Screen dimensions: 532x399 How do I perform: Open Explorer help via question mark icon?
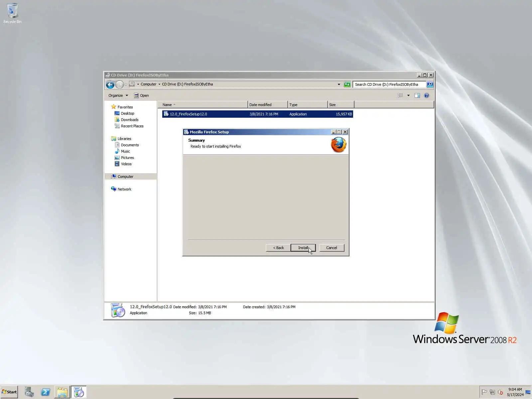pyautogui.click(x=427, y=95)
